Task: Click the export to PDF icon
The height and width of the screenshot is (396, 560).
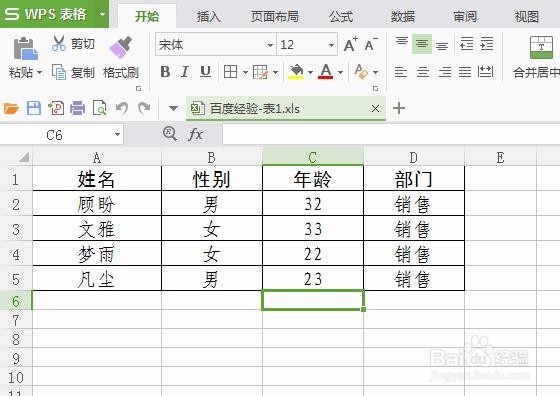Action: pos(56,108)
